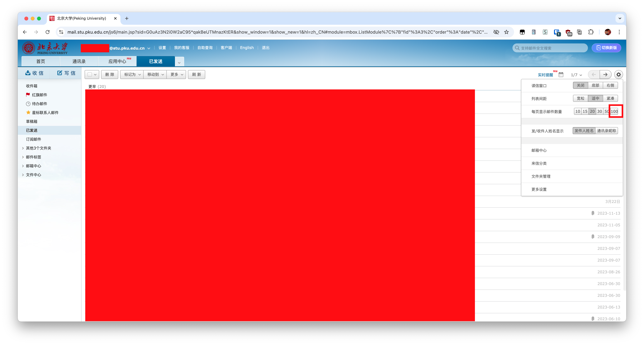Click the star icon for 星标联系人邮件

point(28,112)
